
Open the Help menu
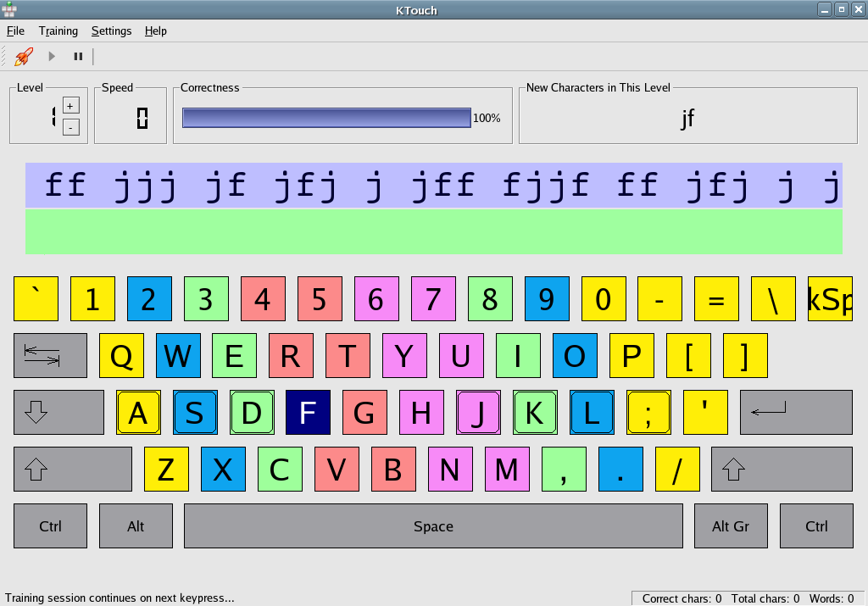click(156, 31)
